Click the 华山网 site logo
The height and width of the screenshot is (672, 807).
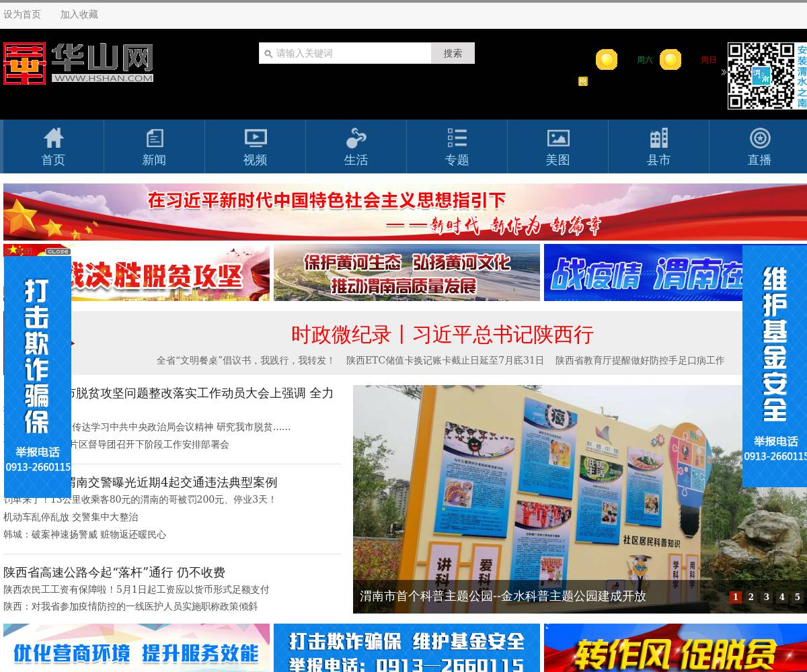pos(78,63)
